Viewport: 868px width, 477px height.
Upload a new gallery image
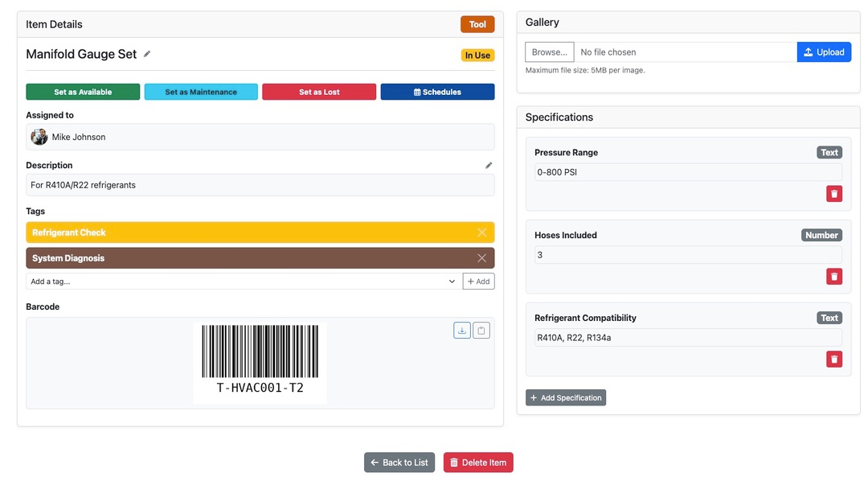824,51
